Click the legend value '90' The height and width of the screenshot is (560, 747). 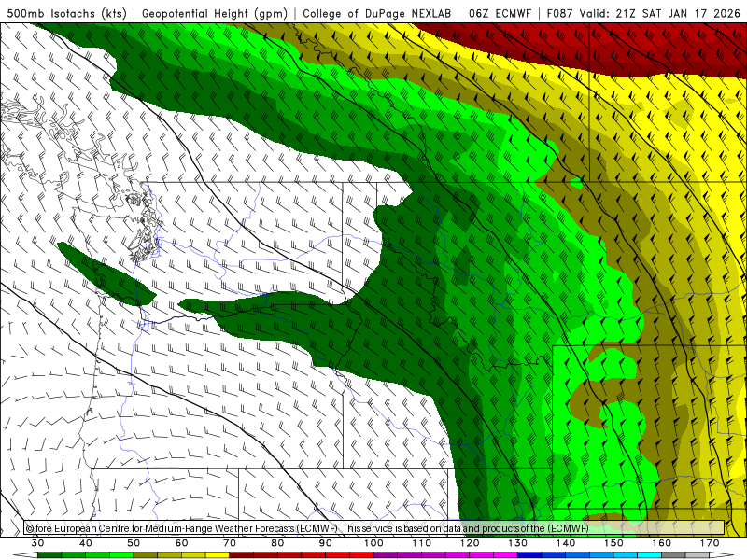(x=326, y=543)
